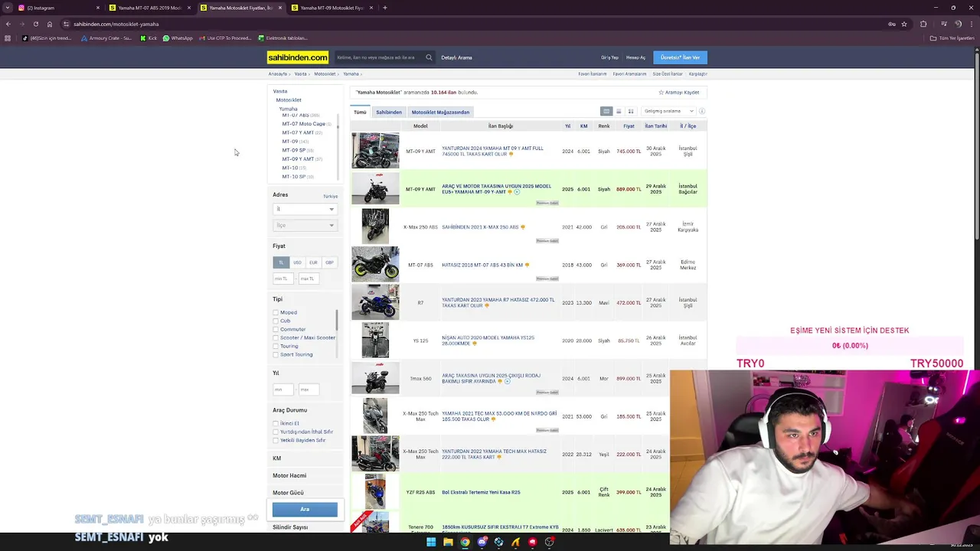Switch to compact list view icon
Screen dimensions: 980x551
click(619, 111)
